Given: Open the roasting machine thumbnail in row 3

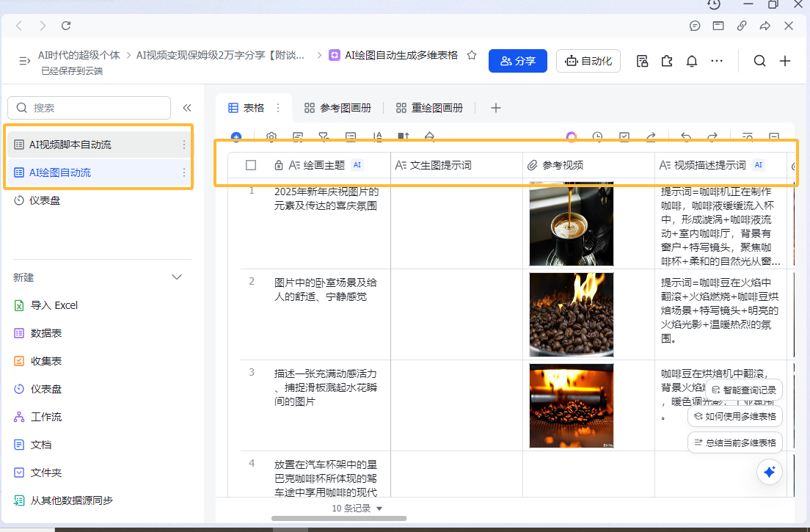Looking at the screenshot, I should click(572, 406).
